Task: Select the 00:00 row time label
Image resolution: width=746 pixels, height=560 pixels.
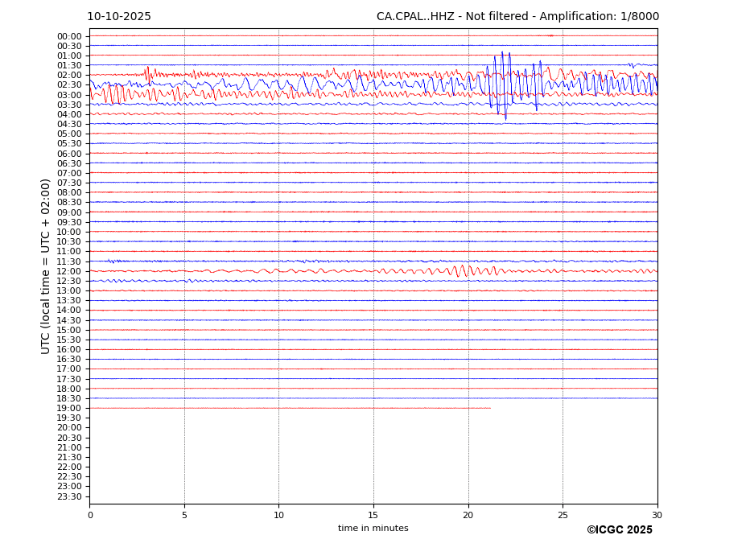Action: 69,36
